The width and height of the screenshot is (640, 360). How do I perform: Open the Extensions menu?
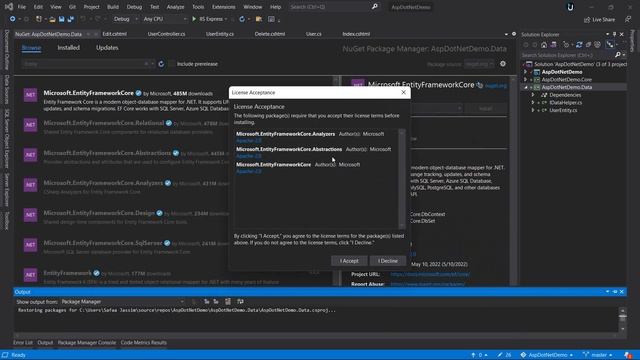tap(224, 7)
